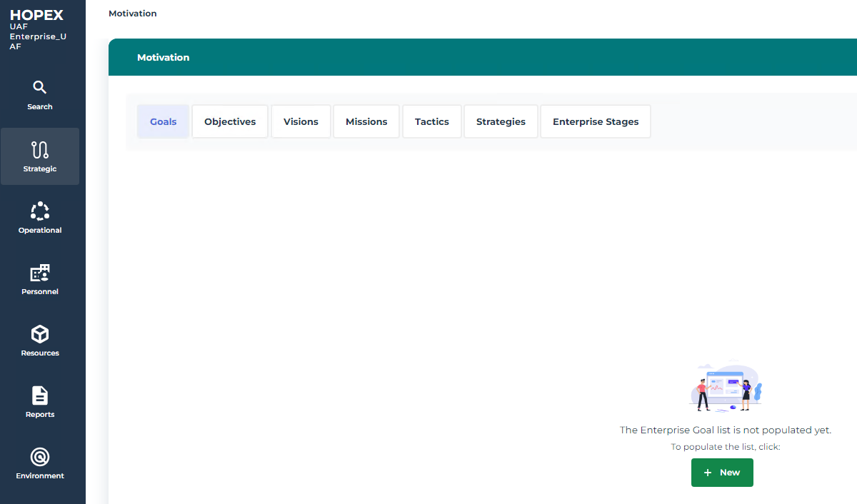Screen dimensions: 857x504
Task: Select the Strategic sidebar icon
Action: (x=40, y=150)
